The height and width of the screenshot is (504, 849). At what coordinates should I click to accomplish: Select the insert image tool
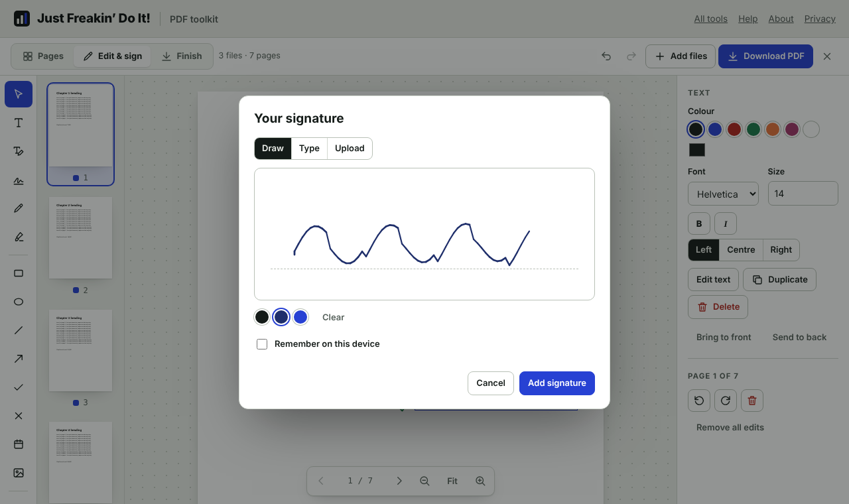[x=19, y=473]
